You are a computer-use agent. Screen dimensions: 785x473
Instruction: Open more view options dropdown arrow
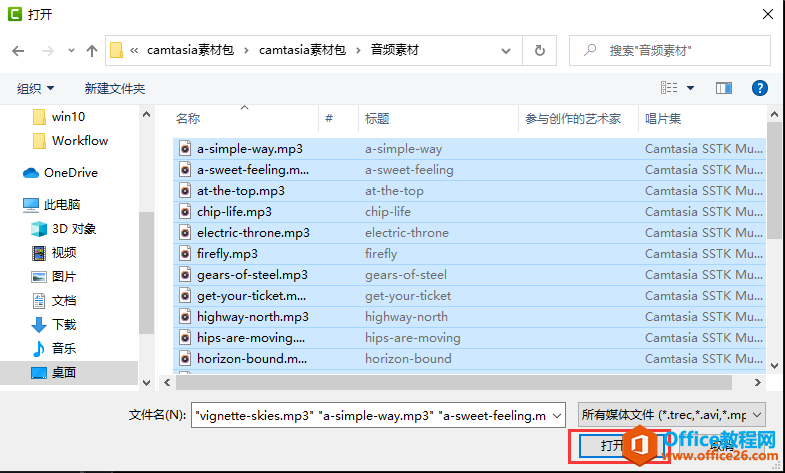coord(690,88)
